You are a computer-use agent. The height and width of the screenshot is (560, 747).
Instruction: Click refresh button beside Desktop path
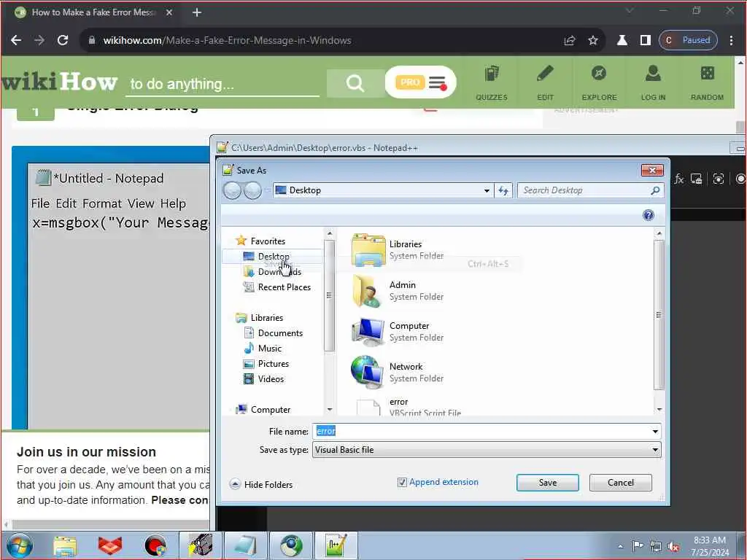pyautogui.click(x=503, y=190)
